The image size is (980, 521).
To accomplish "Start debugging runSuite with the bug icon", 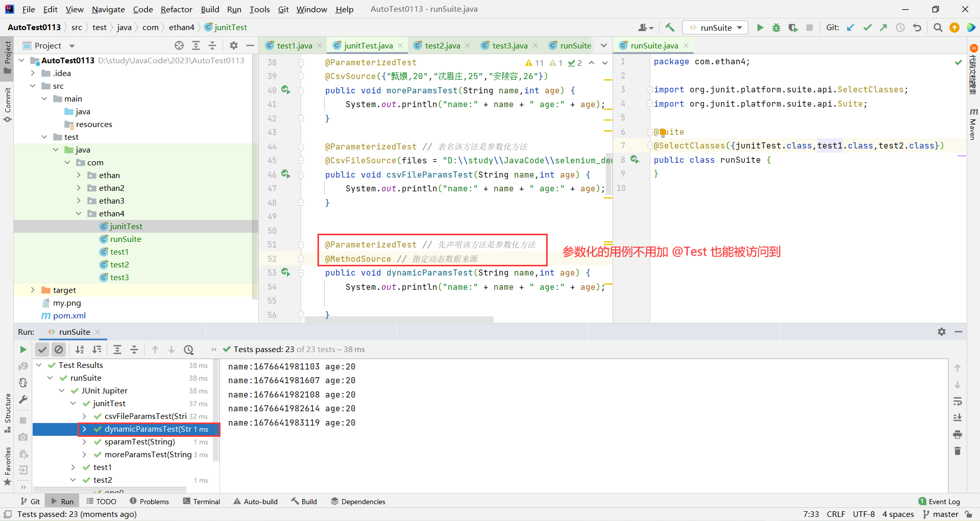I will (x=776, y=28).
